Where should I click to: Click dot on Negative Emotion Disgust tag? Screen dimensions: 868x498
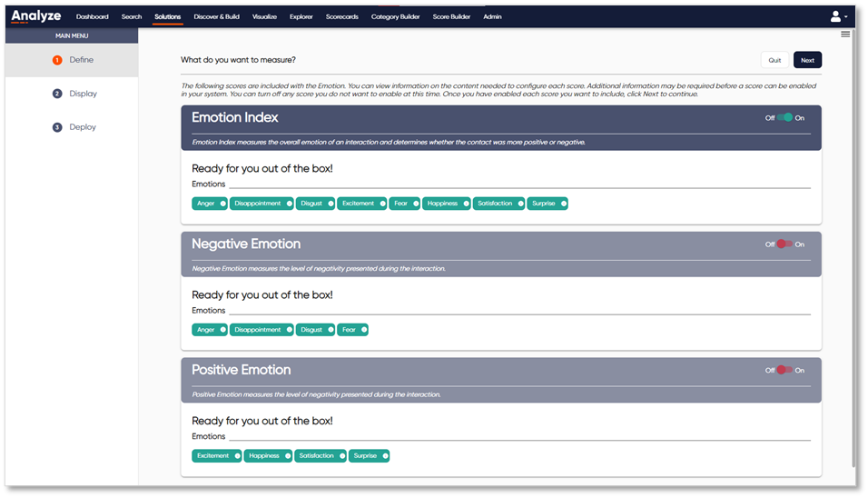click(330, 330)
